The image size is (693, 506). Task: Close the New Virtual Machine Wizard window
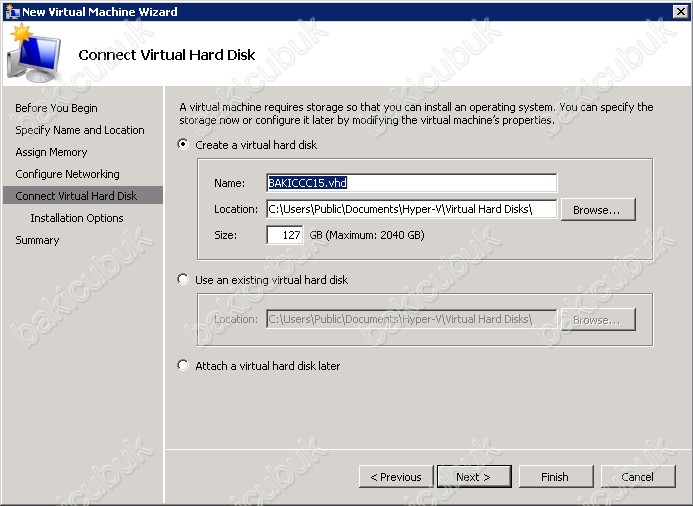679,11
